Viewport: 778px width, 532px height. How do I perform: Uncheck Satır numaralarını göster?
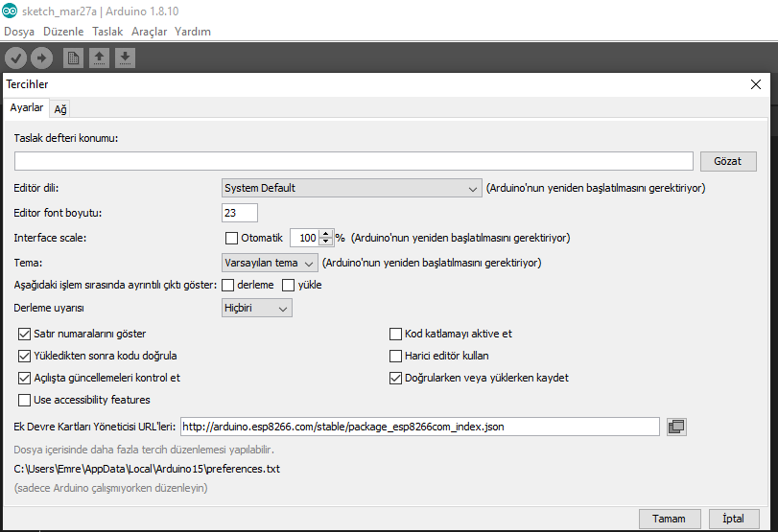[24, 334]
